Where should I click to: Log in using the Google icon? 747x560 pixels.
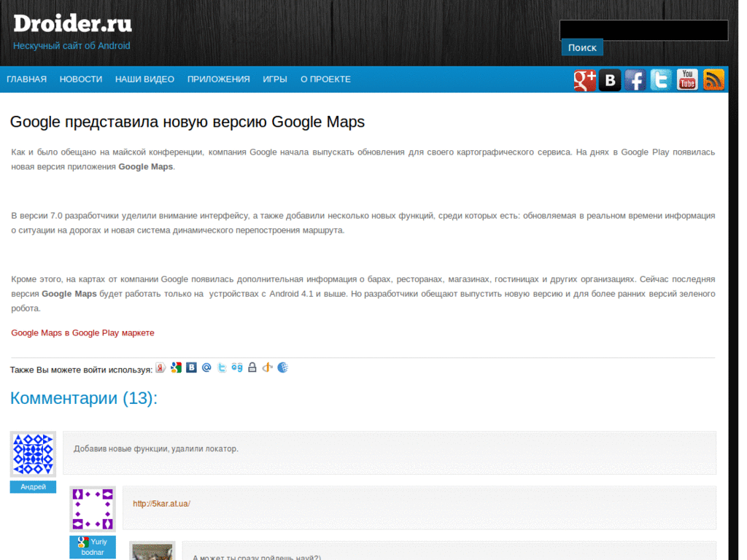[x=177, y=367]
